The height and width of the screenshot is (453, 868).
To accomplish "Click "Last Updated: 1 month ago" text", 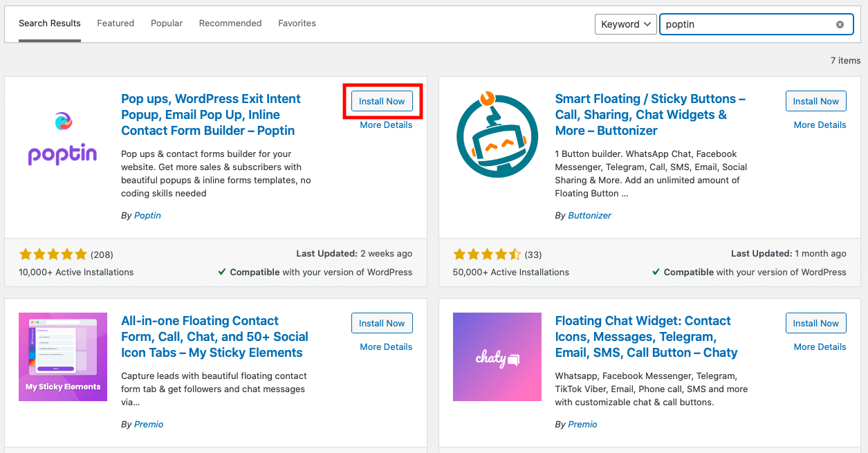I will pos(788,254).
